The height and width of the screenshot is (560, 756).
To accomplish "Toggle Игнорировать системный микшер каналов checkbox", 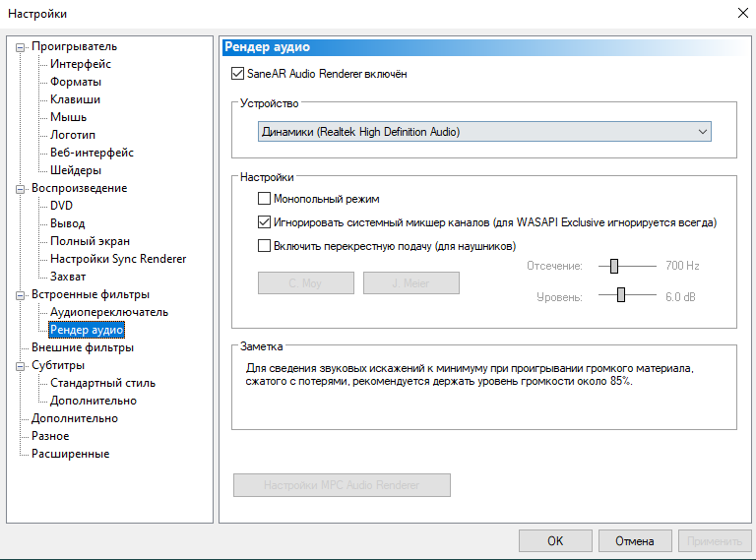I will (264, 222).
